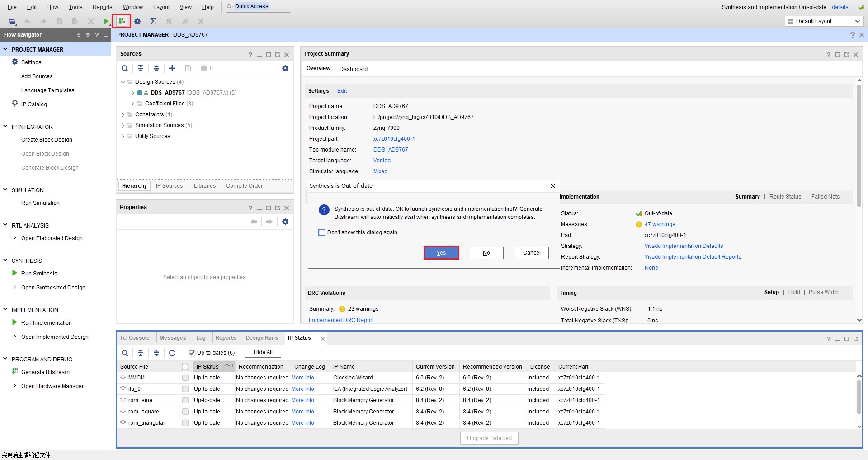Expand the Constraints tree node

point(123,114)
